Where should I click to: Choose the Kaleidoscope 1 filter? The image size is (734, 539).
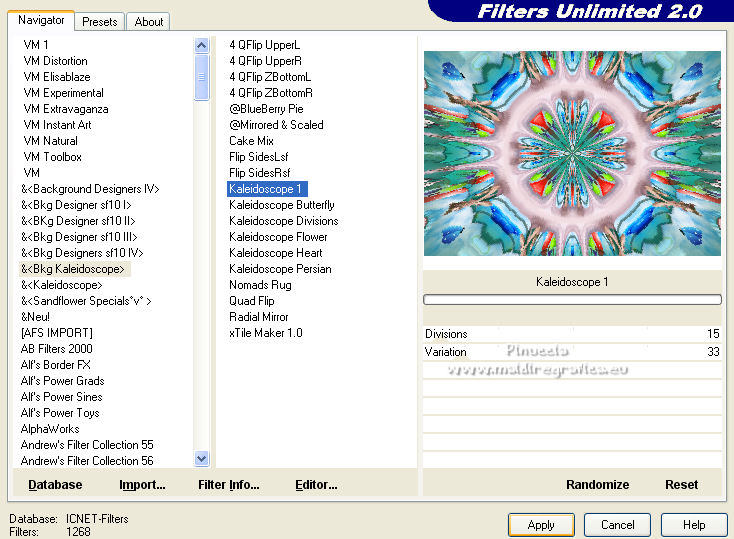click(267, 189)
